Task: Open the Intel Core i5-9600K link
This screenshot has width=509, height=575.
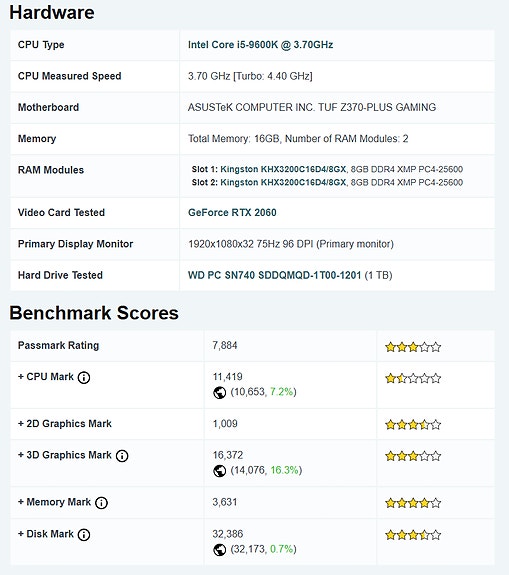Action: pos(260,45)
